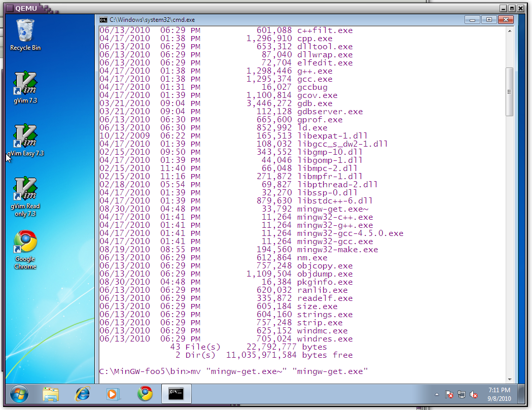532x410 pixels.
Task: Expand the hidden tray icons arrow
Action: 437,394
